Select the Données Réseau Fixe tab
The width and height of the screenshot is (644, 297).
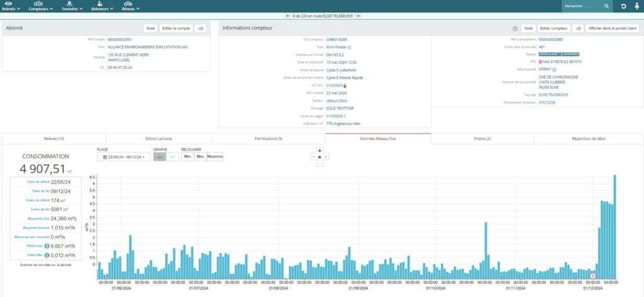click(378, 139)
